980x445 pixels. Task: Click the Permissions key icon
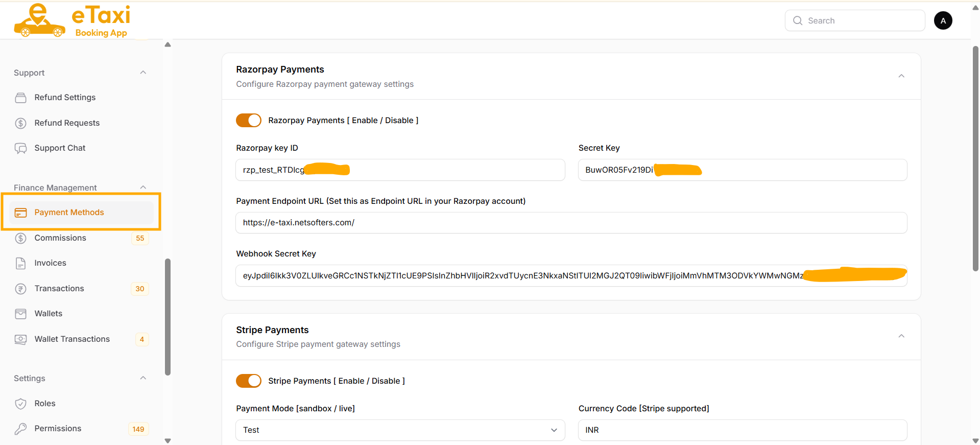pyautogui.click(x=20, y=429)
